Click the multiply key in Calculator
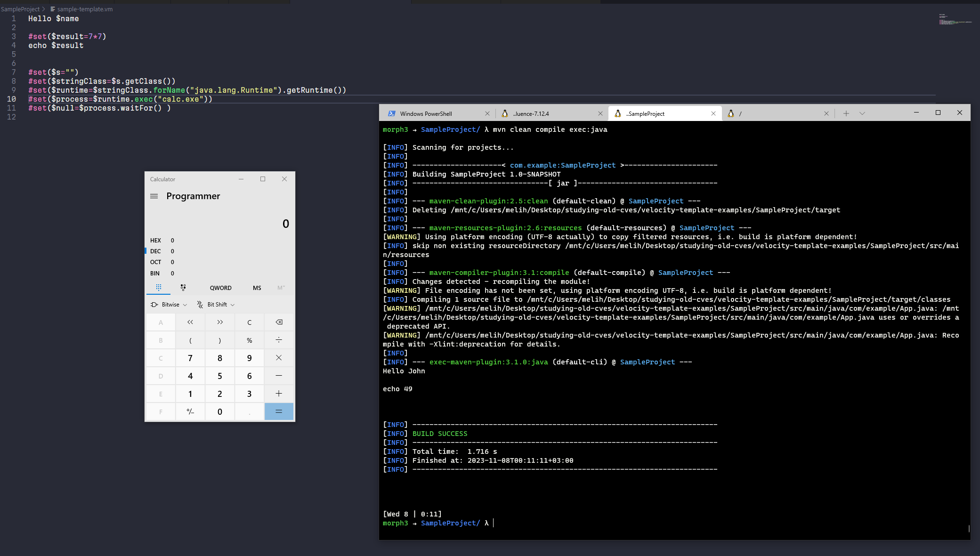The image size is (980, 556). (x=279, y=358)
